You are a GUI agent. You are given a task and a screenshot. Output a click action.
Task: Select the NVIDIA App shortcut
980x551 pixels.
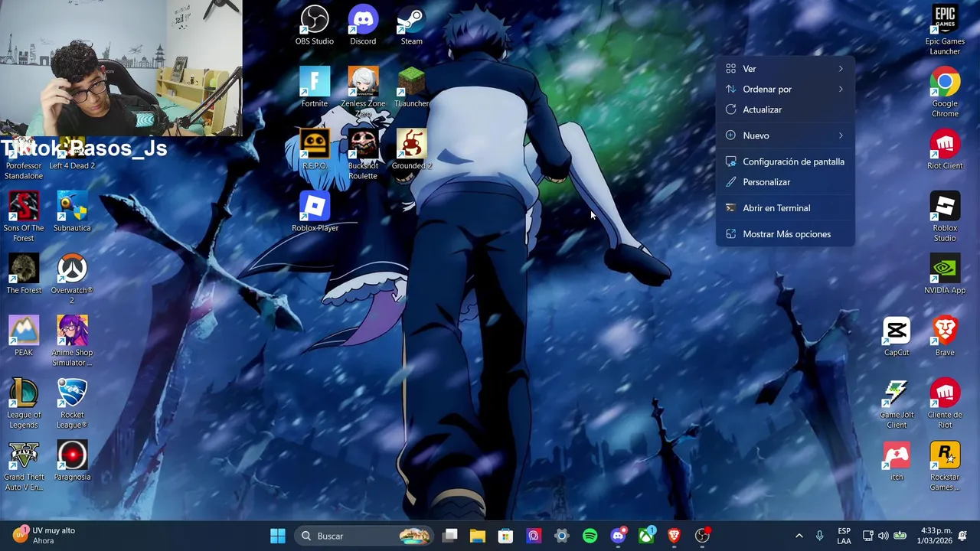point(945,275)
